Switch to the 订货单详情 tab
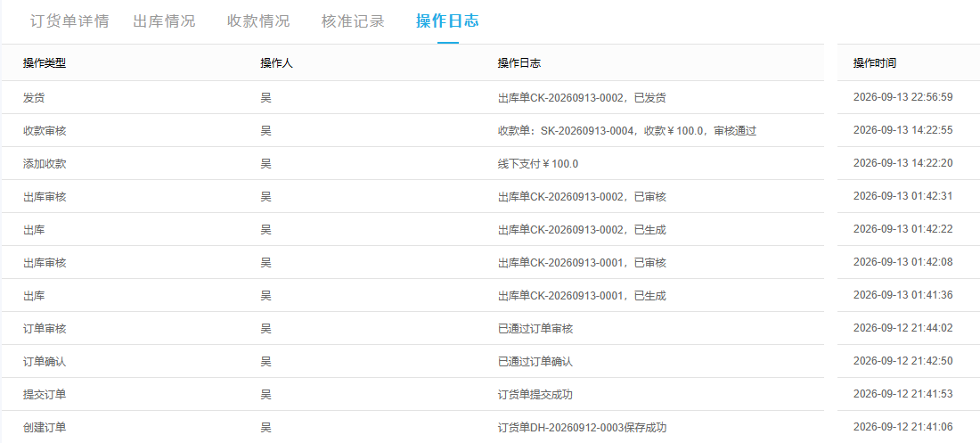 [69, 21]
